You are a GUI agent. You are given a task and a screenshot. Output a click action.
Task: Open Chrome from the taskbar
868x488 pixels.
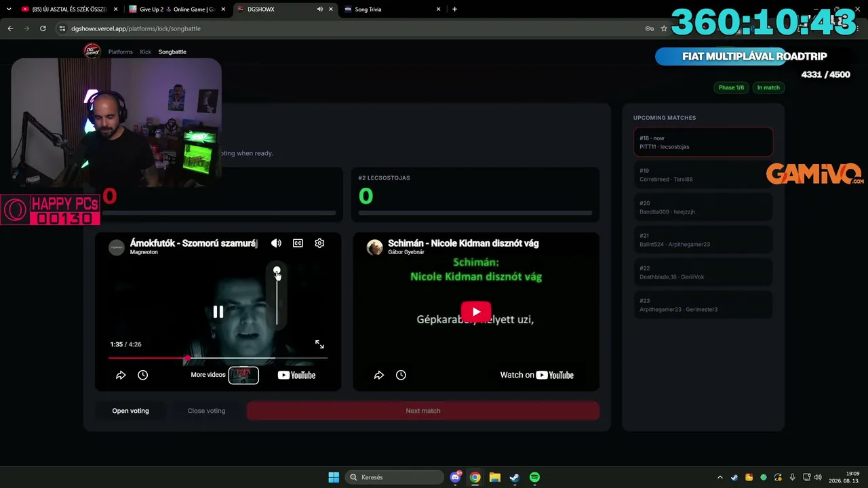pyautogui.click(x=475, y=477)
